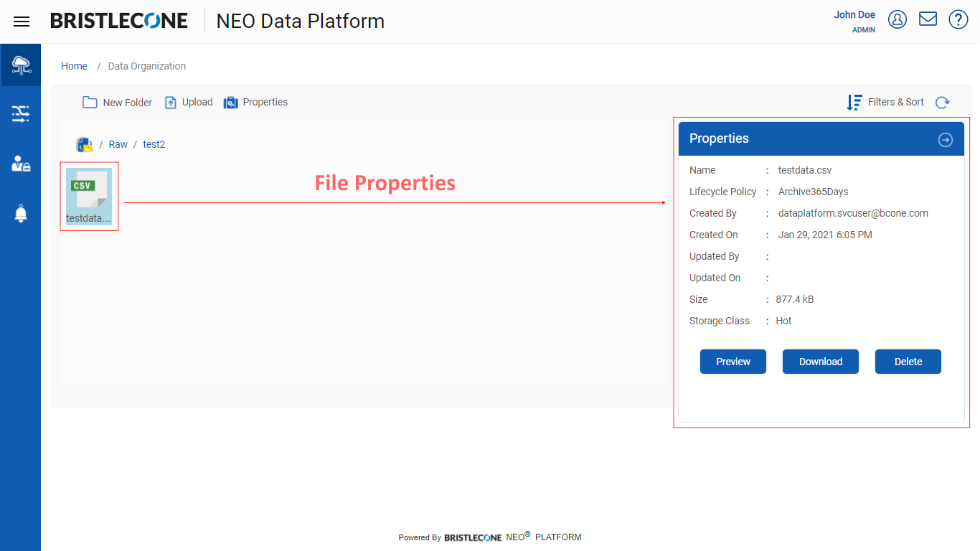Click the testdata.csv name value

[805, 170]
